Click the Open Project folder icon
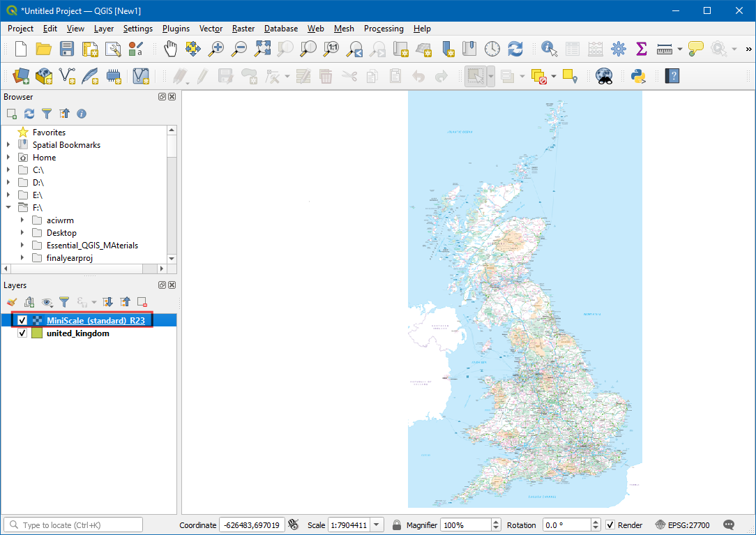Screen dimensions: 756x535 [44, 49]
